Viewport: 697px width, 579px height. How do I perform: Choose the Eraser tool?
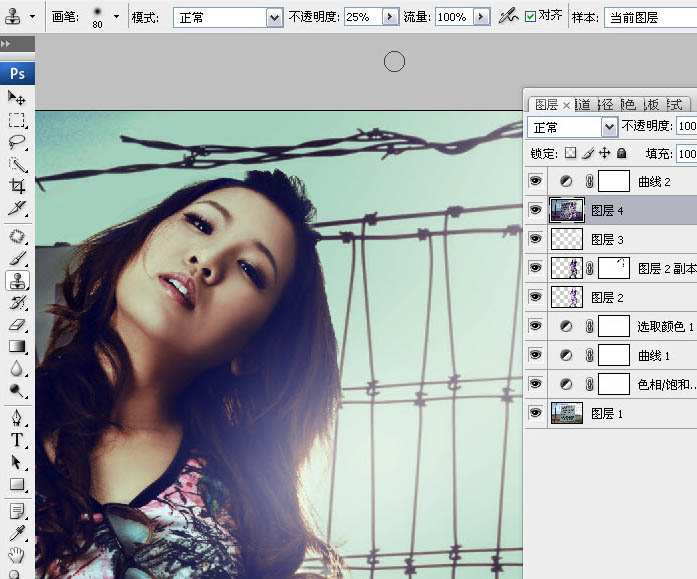pyautogui.click(x=17, y=325)
